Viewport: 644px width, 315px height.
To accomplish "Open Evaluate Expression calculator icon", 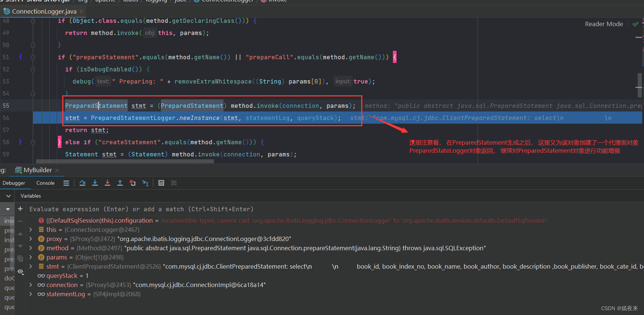I will click(161, 183).
